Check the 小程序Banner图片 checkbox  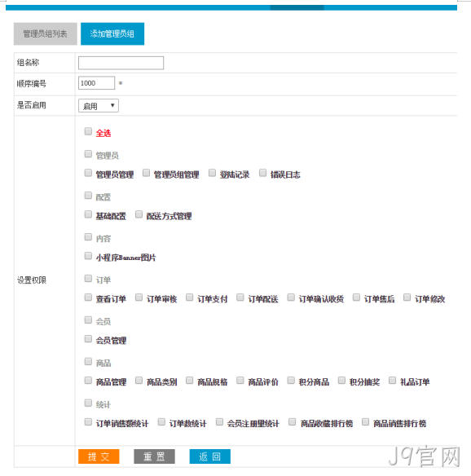(x=88, y=256)
